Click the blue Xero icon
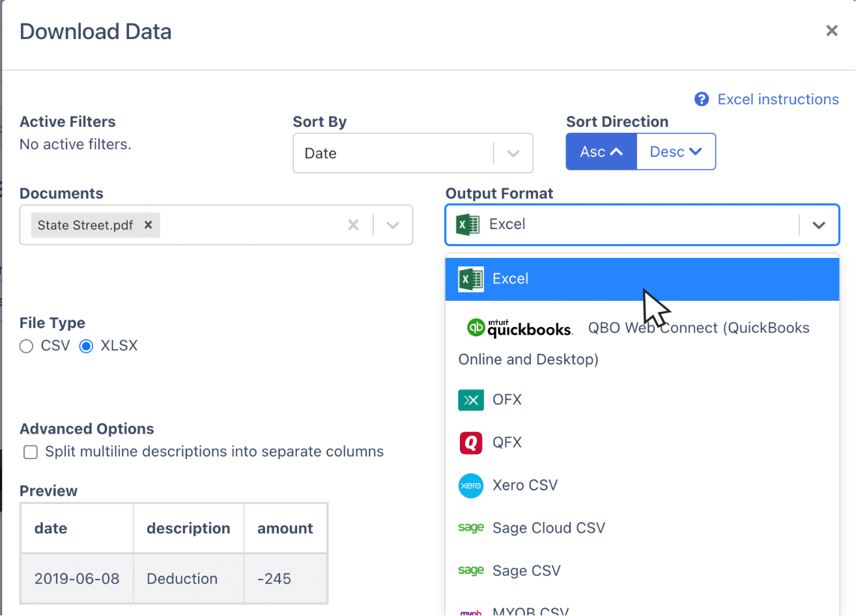The width and height of the screenshot is (856, 616). 471,486
